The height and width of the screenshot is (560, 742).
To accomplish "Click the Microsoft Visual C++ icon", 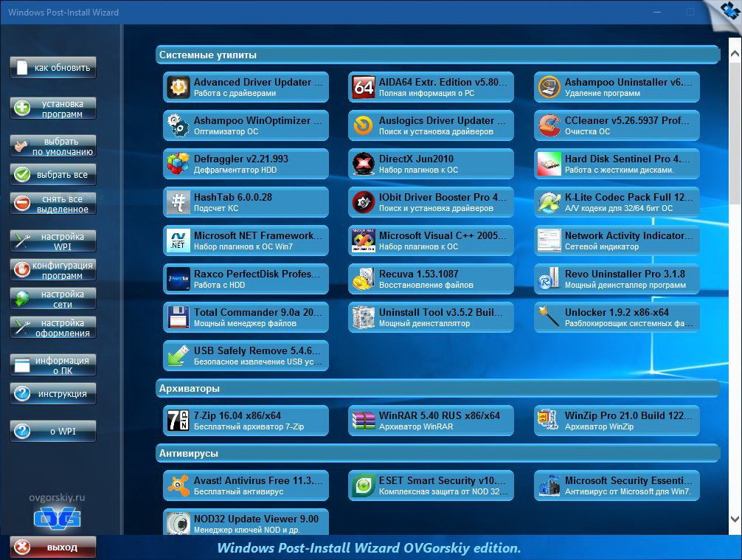I will 364,241.
